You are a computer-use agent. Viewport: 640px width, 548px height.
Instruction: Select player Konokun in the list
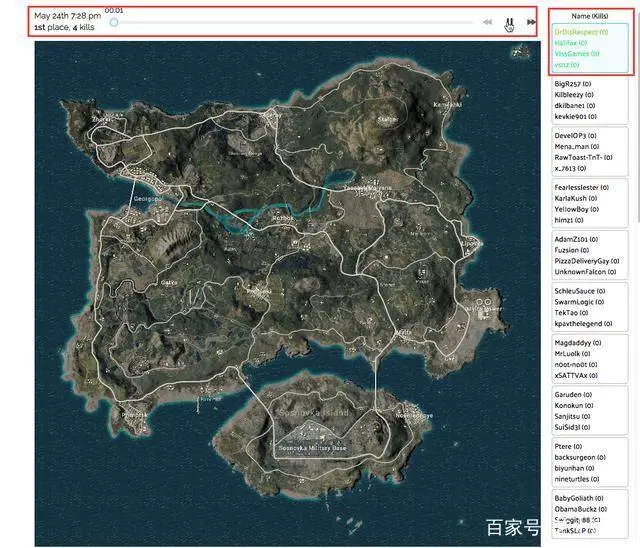(x=573, y=406)
